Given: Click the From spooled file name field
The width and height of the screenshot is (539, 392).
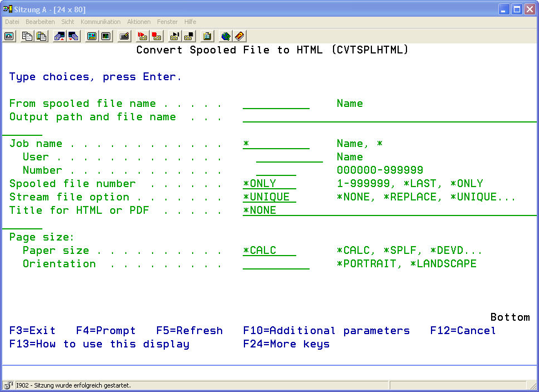Looking at the screenshot, I should tap(276, 104).
